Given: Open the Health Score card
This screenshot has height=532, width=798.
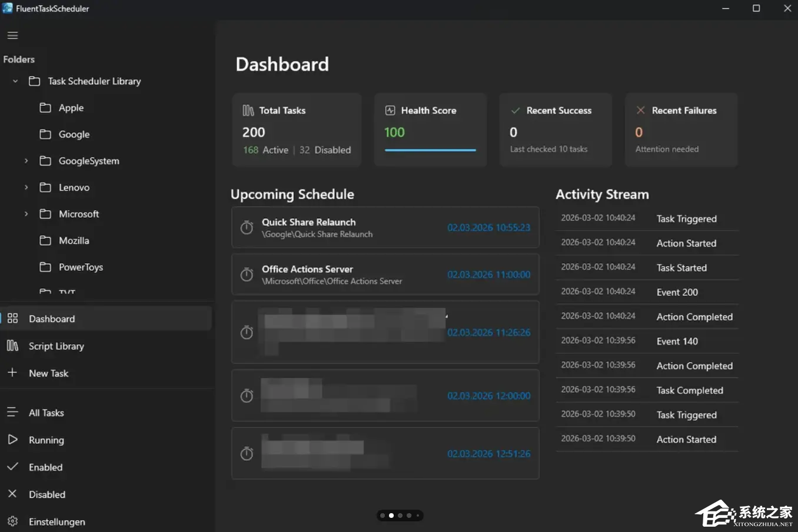Looking at the screenshot, I should click(x=430, y=130).
